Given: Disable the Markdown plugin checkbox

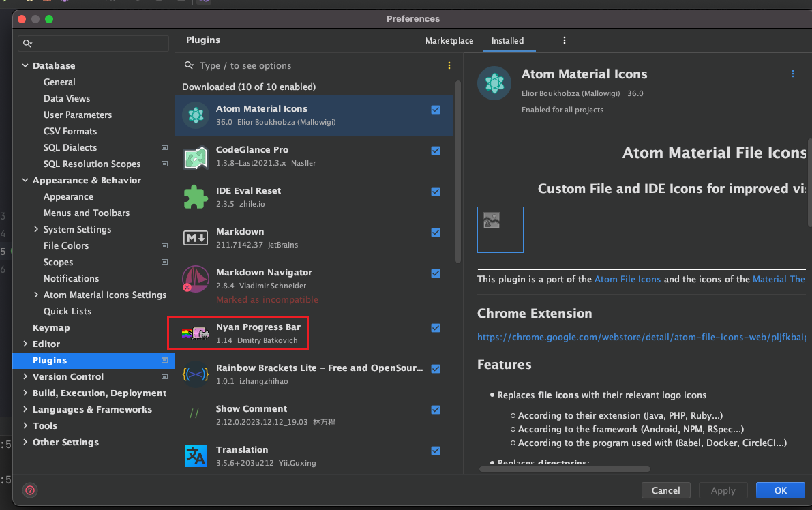Looking at the screenshot, I should [x=436, y=232].
